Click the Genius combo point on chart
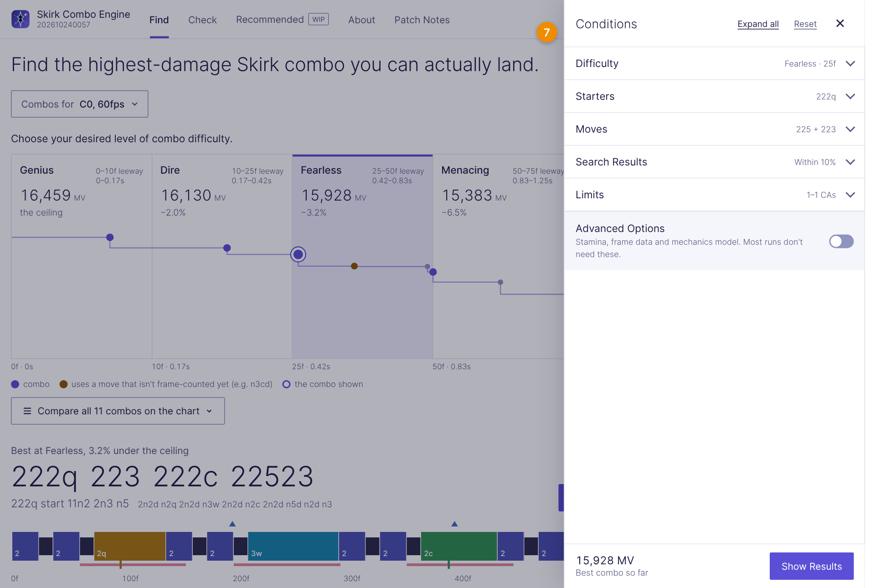The image size is (875, 588). 110,237
